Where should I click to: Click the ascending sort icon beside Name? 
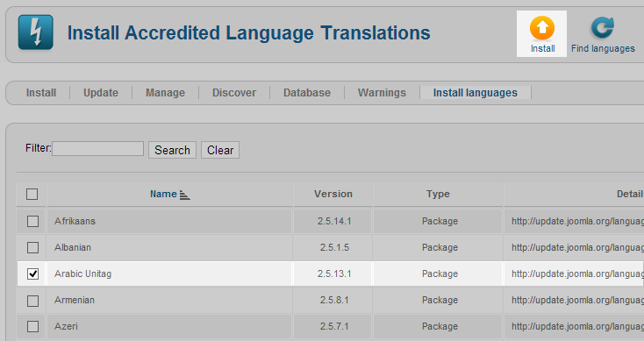click(185, 195)
